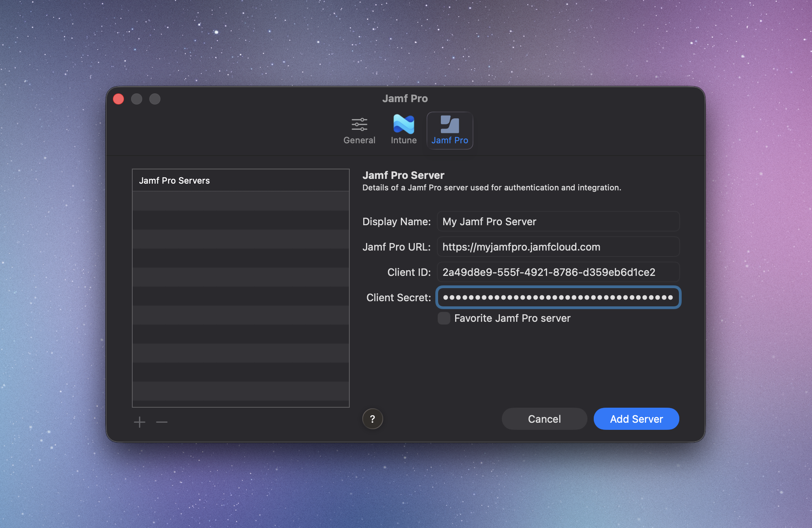812x528 pixels.
Task: Click the Add Server button
Action: point(636,419)
